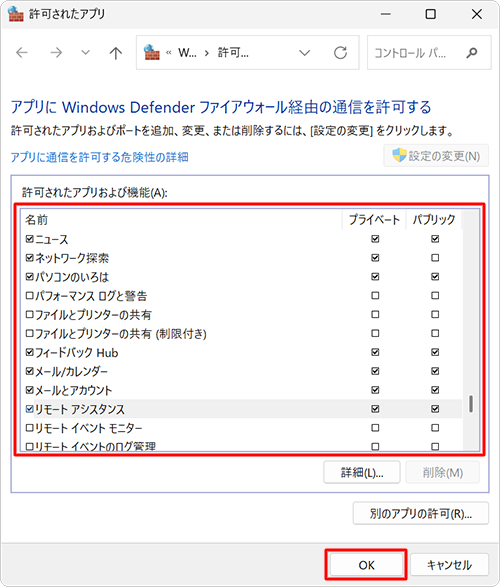The image size is (500, 587).
Task: Expand the address bar history dropdown
Action: [x=305, y=53]
